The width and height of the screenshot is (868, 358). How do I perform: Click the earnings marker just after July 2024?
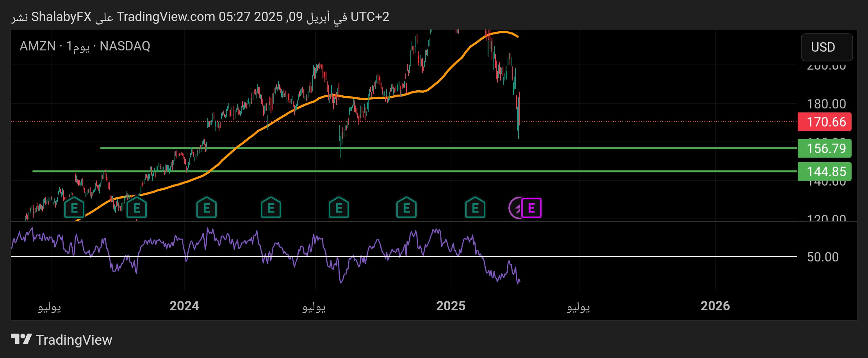(339, 208)
